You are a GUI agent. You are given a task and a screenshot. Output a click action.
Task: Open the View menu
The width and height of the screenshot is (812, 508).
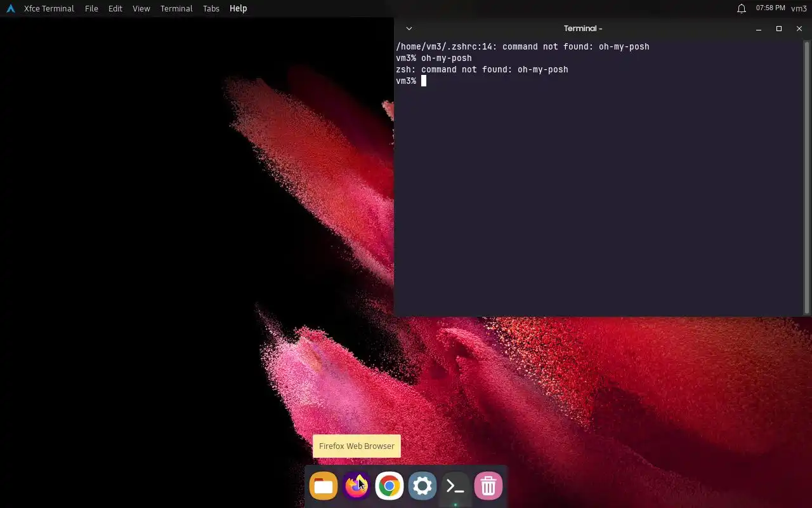pos(141,8)
